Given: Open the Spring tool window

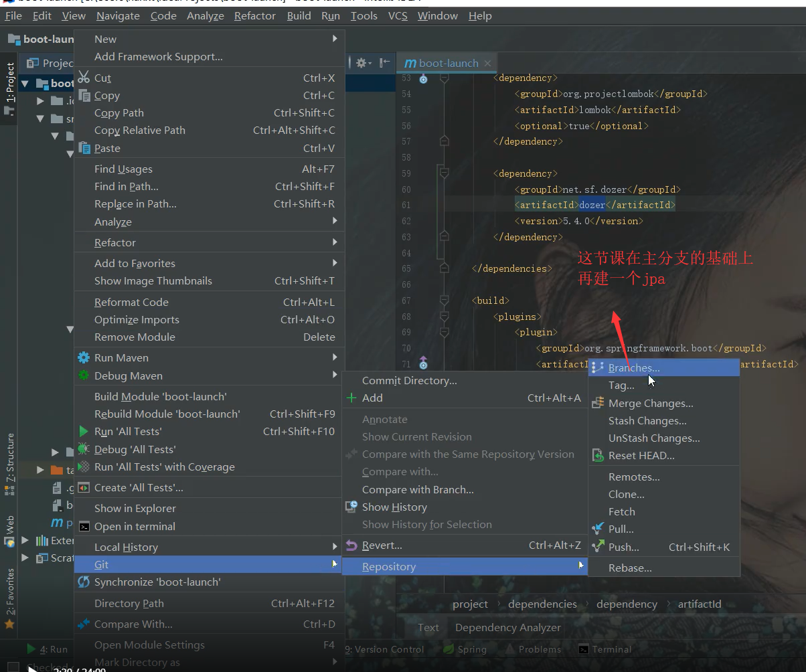Looking at the screenshot, I should [466, 649].
